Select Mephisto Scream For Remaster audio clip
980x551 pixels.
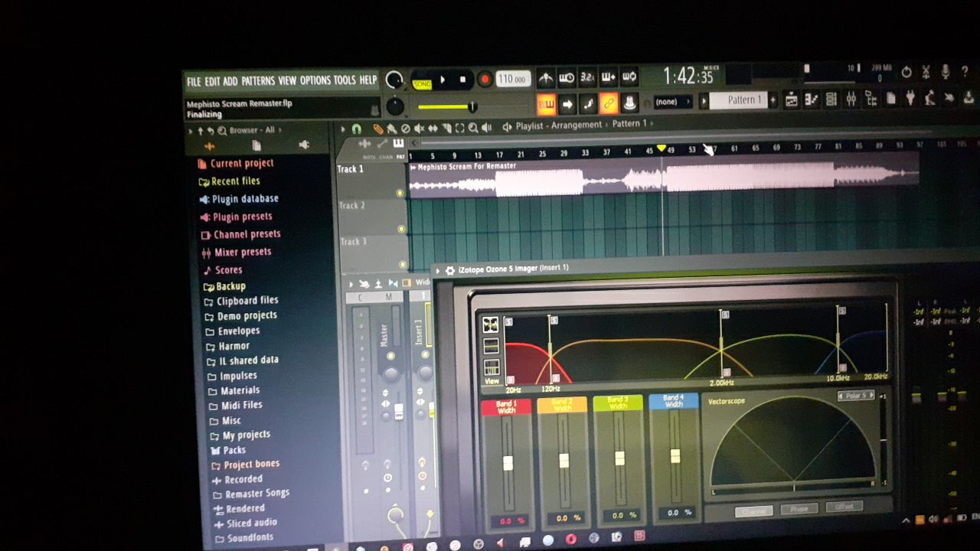(x=663, y=175)
